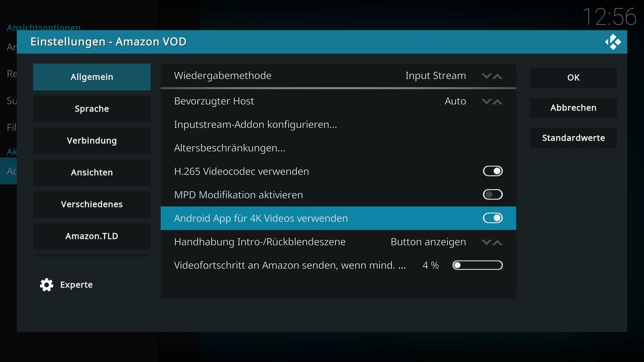Click the up arrow for Bevorzugter Host
This screenshot has width=644, height=362.
[x=498, y=102]
